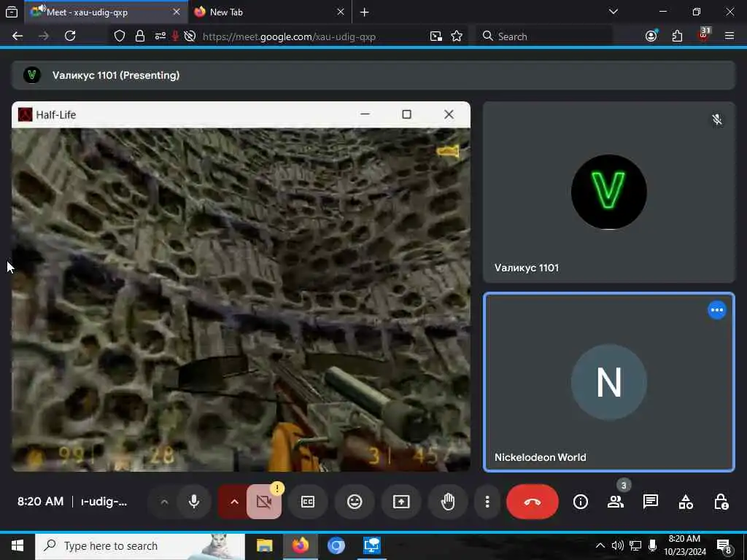Image resolution: width=747 pixels, height=560 pixels.
Task: Open Firefox View icon at top left
Action: pyautogui.click(x=12, y=12)
